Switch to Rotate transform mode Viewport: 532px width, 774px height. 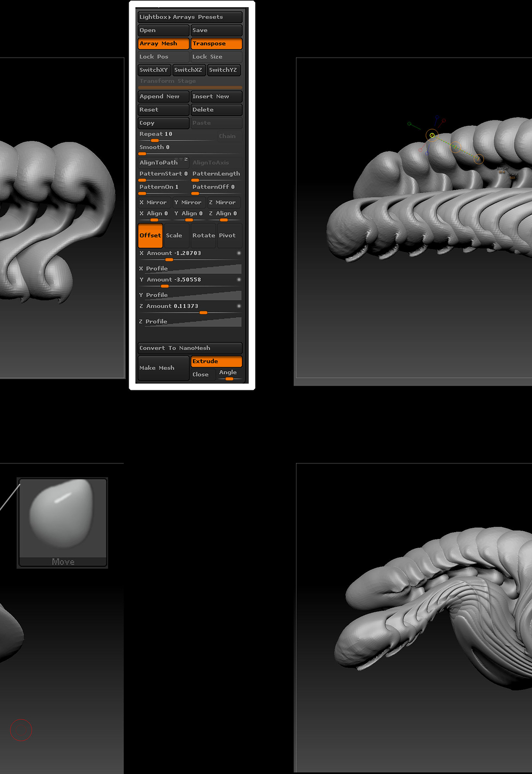[204, 236]
